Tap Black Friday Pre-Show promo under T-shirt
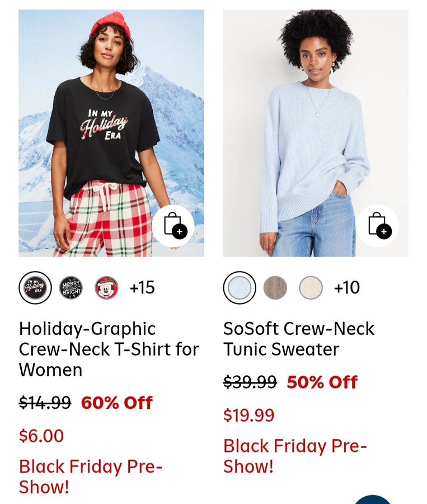Image resolution: width=427 pixels, height=504 pixels. coord(91,477)
